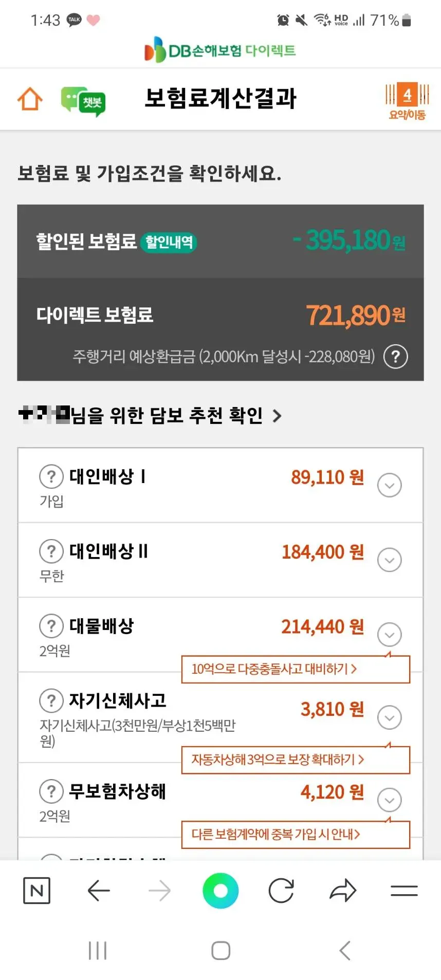Open the help icon beside 대인배상 II
441x980 pixels.
click(x=51, y=551)
